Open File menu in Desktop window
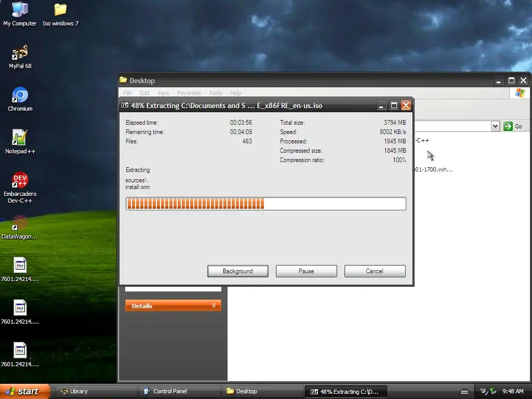 (x=127, y=93)
